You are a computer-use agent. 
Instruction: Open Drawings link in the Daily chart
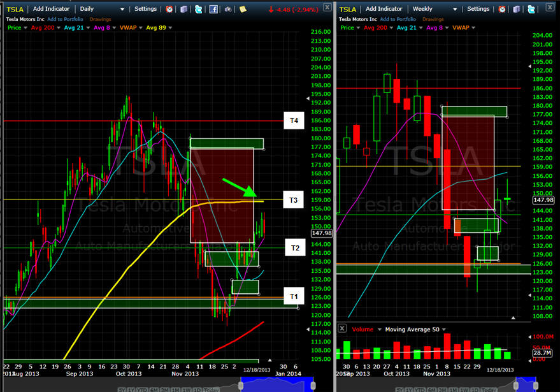point(101,19)
